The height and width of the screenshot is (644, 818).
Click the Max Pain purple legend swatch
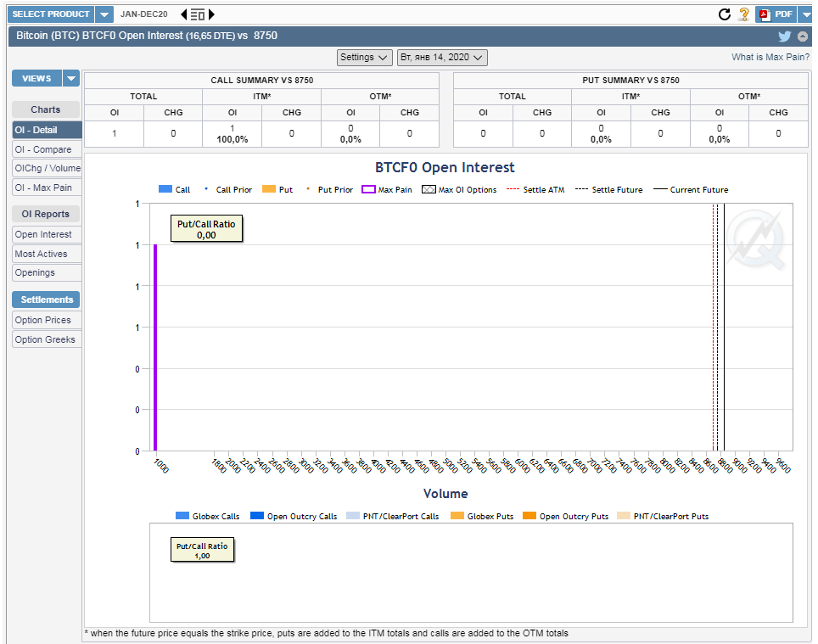pos(368,189)
